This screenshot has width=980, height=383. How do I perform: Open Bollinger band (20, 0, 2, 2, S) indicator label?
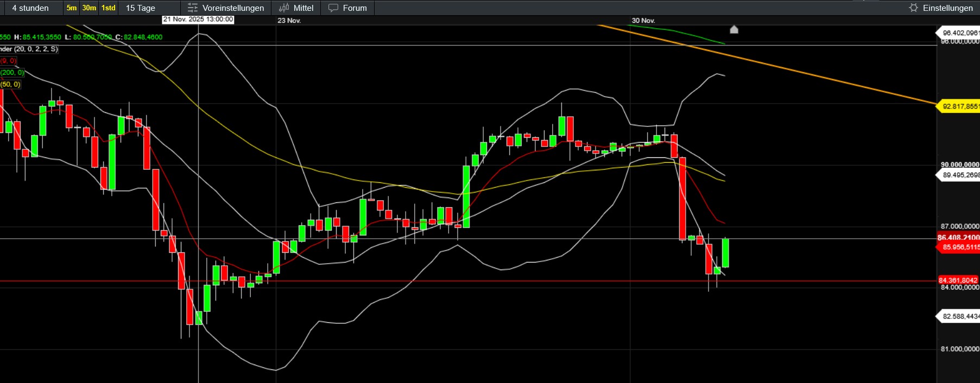click(x=30, y=49)
